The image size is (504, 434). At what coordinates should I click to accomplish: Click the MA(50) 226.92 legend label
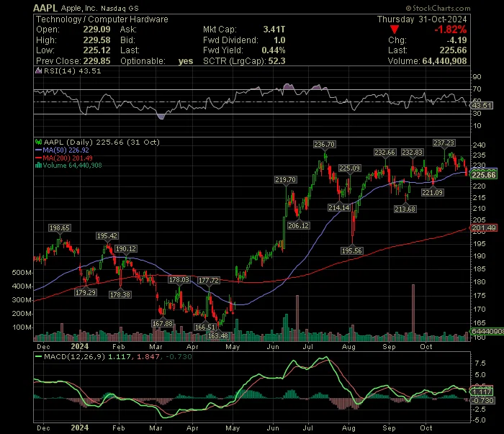pos(66,150)
